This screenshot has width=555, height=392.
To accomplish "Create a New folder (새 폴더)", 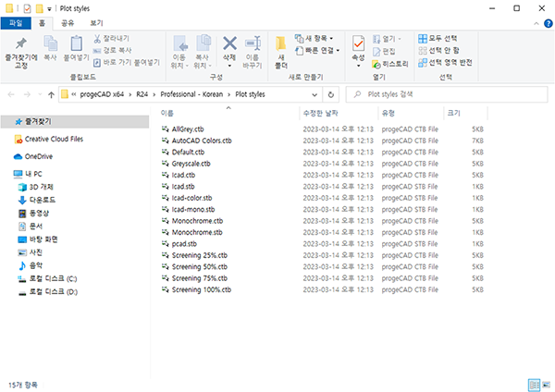I will pos(281,53).
